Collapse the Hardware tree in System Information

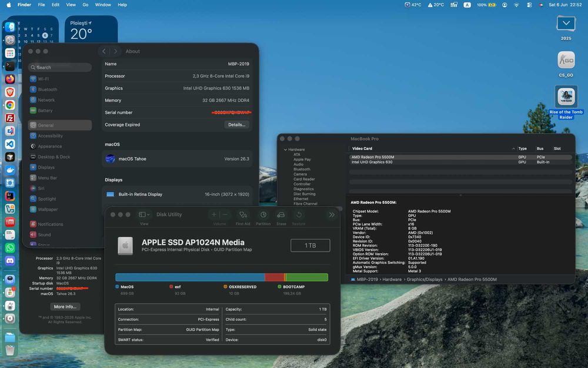(x=285, y=150)
